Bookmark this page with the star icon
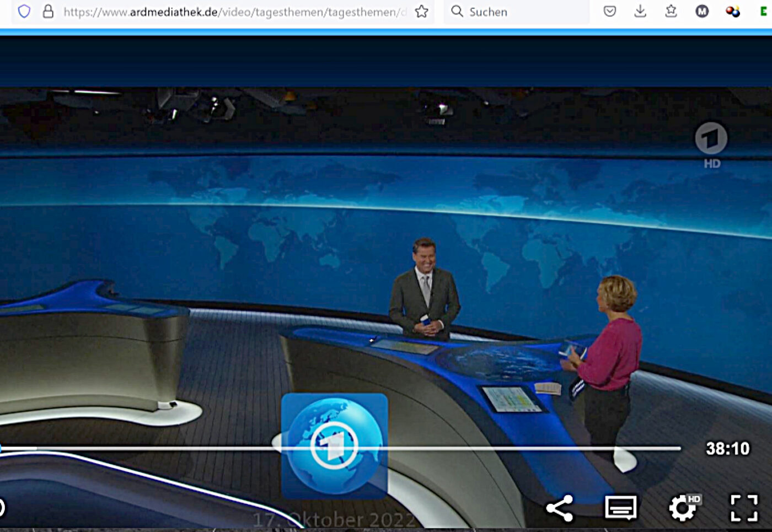This screenshot has height=532, width=772. pos(422,11)
